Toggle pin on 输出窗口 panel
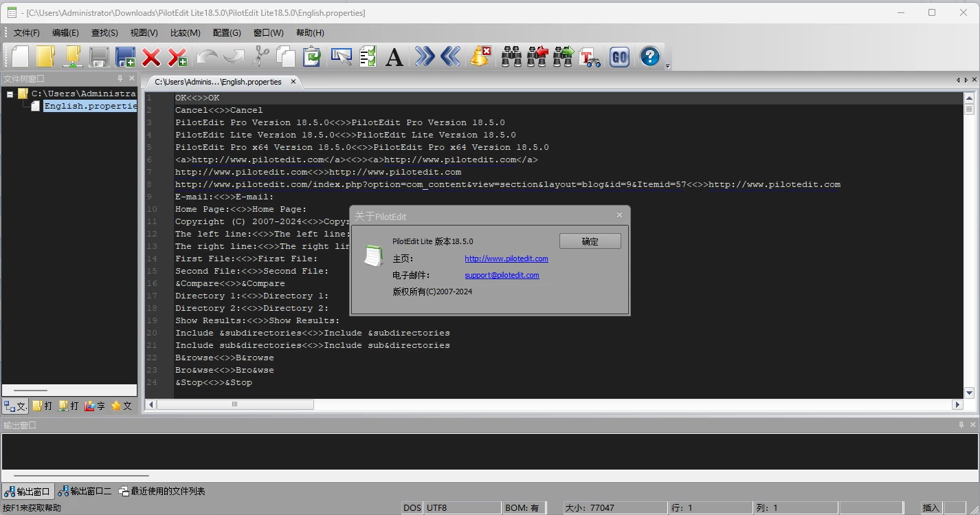 pos(961,425)
